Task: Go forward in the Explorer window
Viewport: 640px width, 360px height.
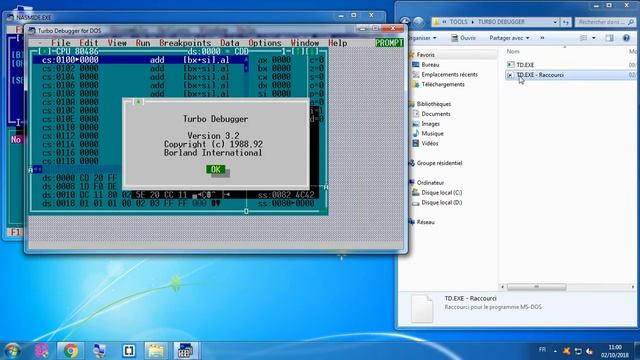Action: [x=418, y=22]
